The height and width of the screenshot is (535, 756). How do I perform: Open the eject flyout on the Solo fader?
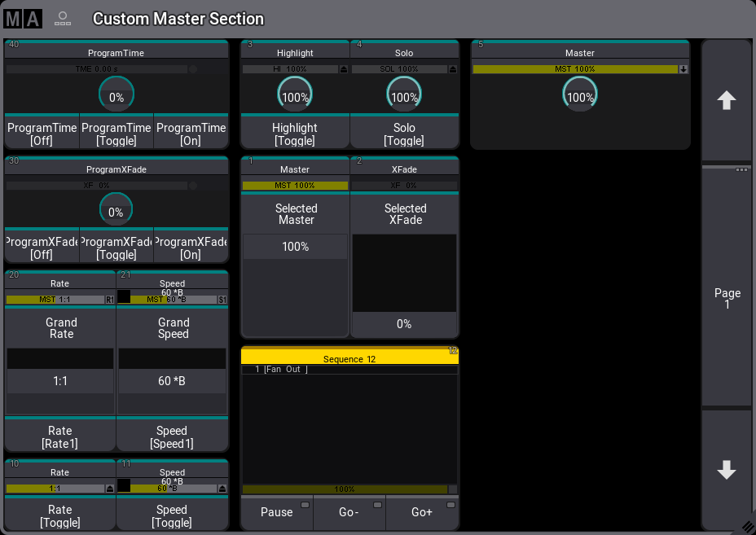click(453, 68)
